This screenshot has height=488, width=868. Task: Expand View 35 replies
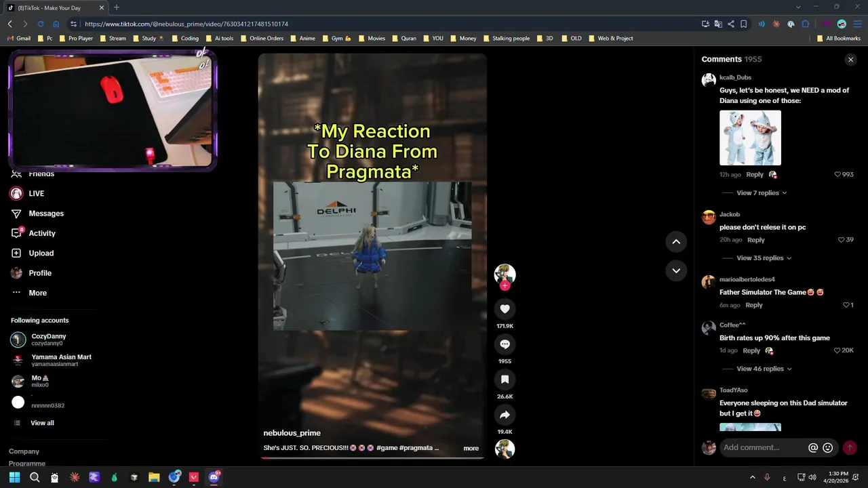coord(764,258)
